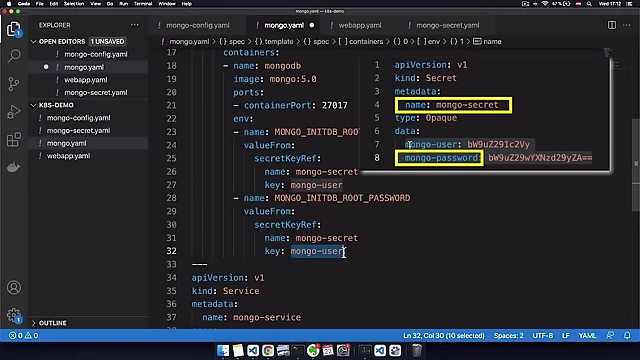Change file encoding UTF-8
The height and width of the screenshot is (360, 640).
(542, 336)
